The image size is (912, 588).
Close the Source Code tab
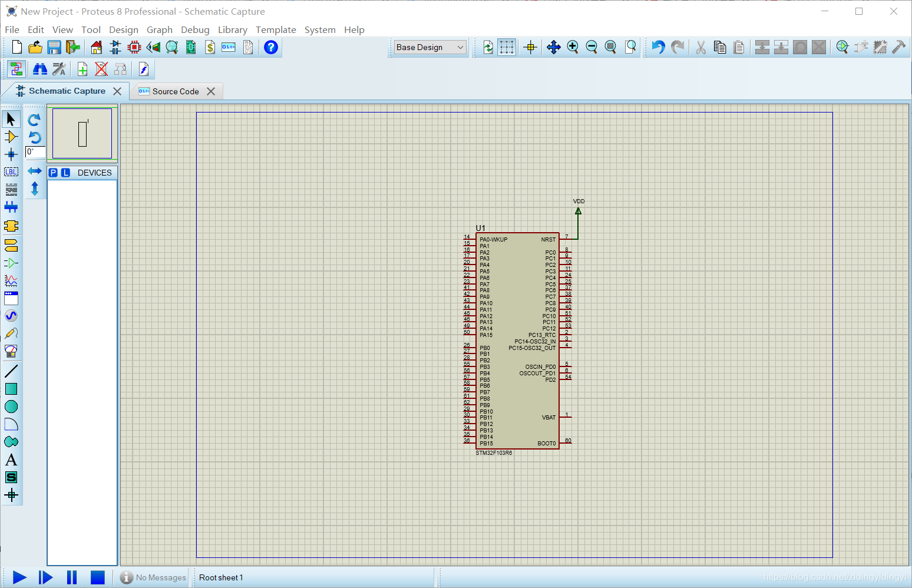211,91
